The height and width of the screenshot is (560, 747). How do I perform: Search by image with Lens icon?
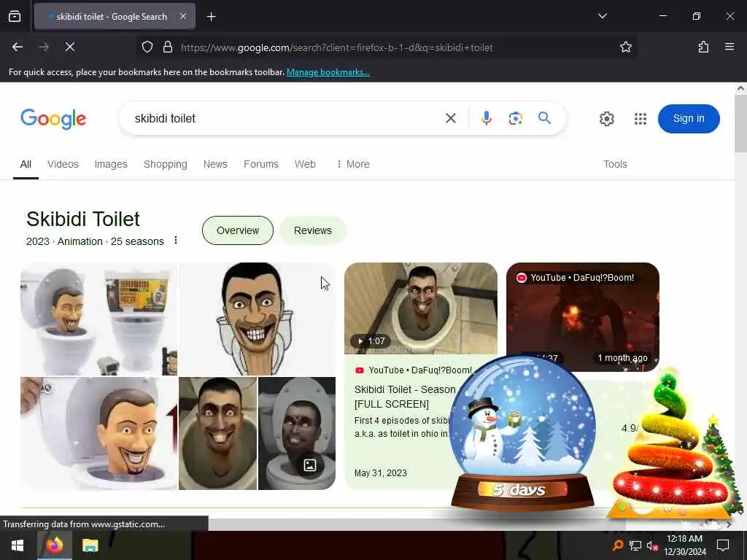516,118
